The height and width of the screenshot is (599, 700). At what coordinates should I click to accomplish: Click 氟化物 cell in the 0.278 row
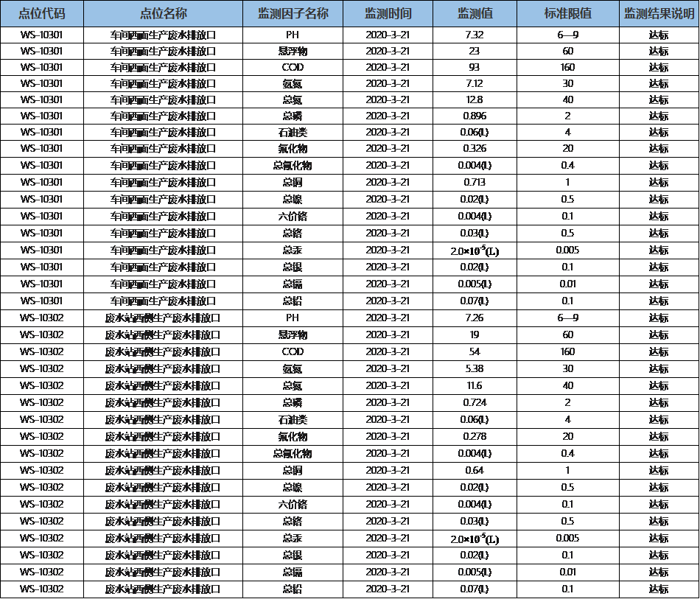tap(293, 436)
